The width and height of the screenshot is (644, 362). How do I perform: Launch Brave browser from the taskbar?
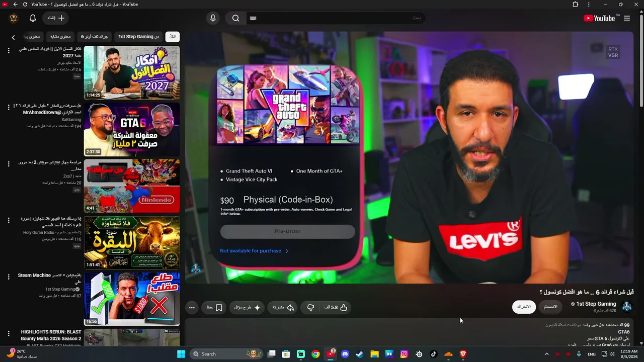tap(463, 354)
